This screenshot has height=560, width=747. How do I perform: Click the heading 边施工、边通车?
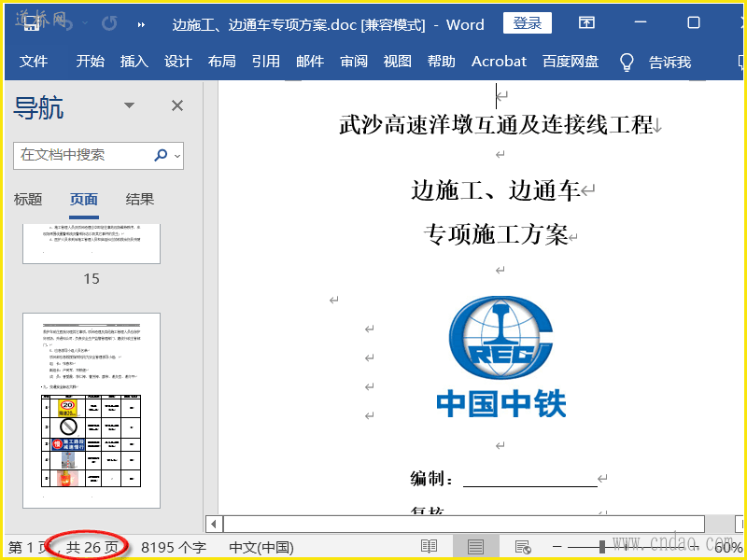(x=496, y=190)
